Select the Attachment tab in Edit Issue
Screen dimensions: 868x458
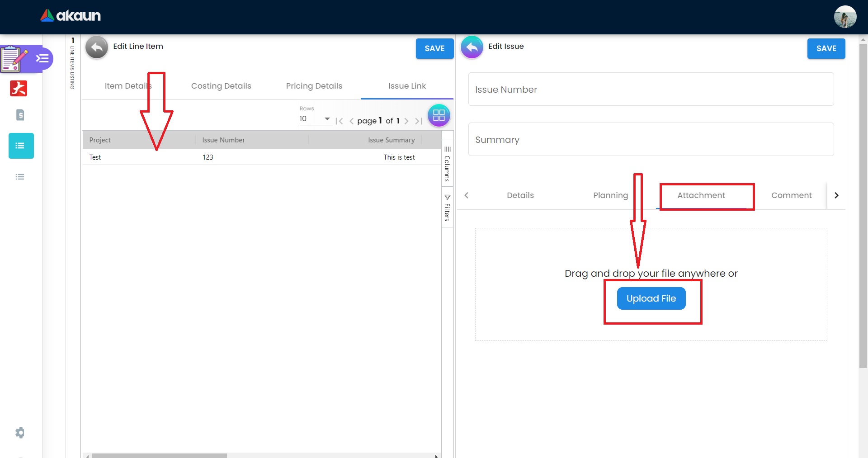pos(701,195)
